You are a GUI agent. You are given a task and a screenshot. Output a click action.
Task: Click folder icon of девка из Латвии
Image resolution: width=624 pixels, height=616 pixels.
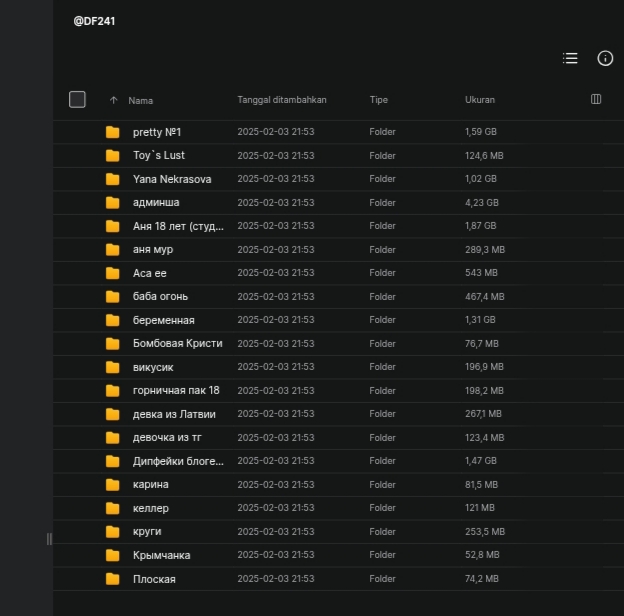113,414
